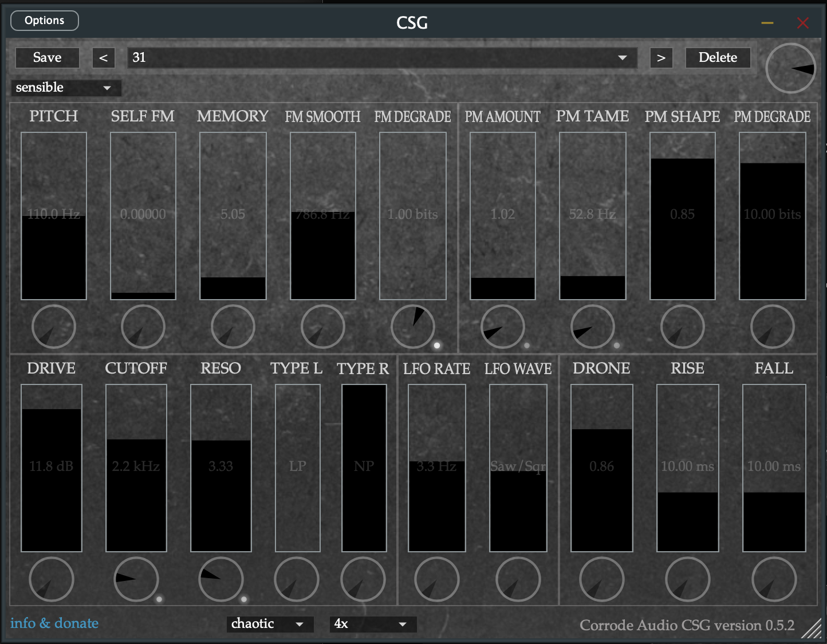Follow the info & donate link

pyautogui.click(x=54, y=623)
